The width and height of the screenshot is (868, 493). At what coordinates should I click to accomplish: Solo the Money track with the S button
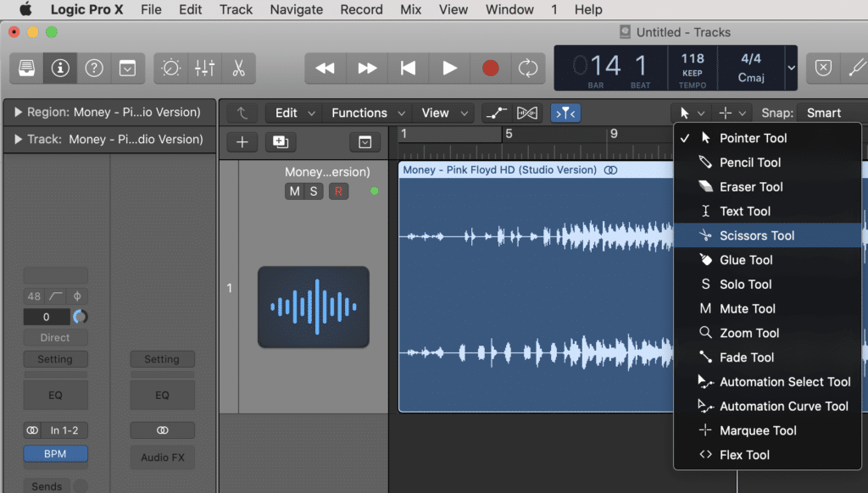[312, 191]
